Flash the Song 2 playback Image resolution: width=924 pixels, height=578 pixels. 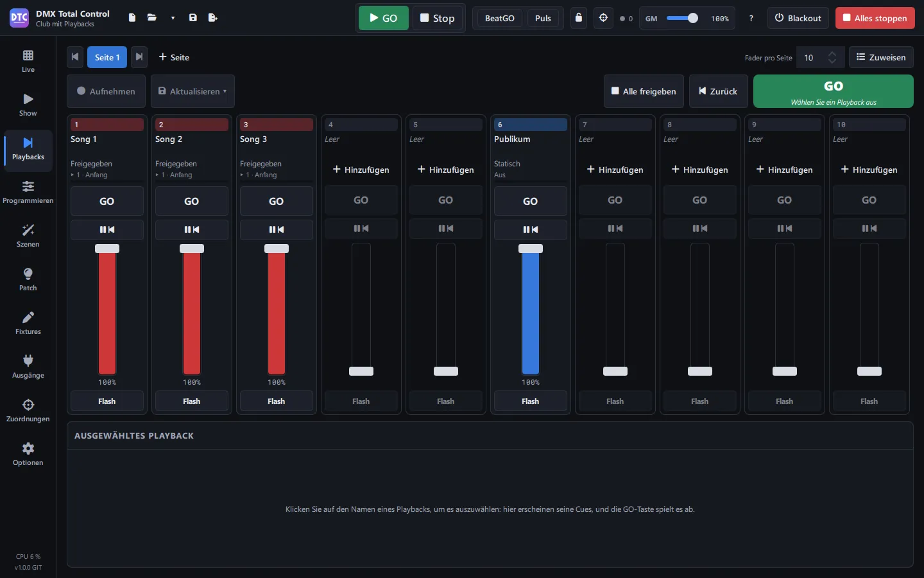192,401
